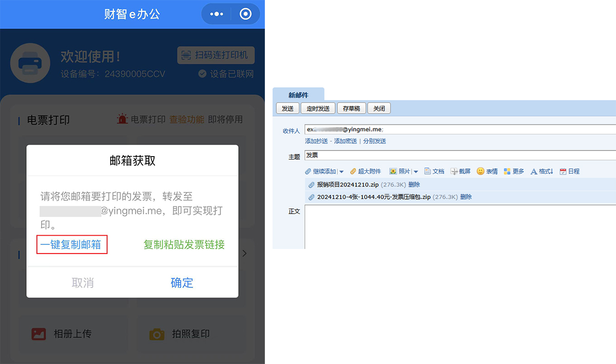The image size is (616, 364).
Task: Click the 定时发送 scheduled send button
Action: [318, 108]
